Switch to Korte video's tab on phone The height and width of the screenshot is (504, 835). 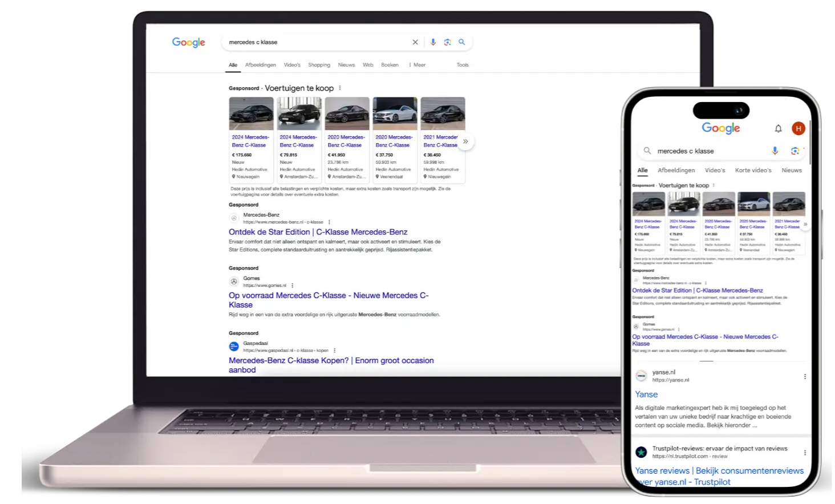(x=753, y=170)
